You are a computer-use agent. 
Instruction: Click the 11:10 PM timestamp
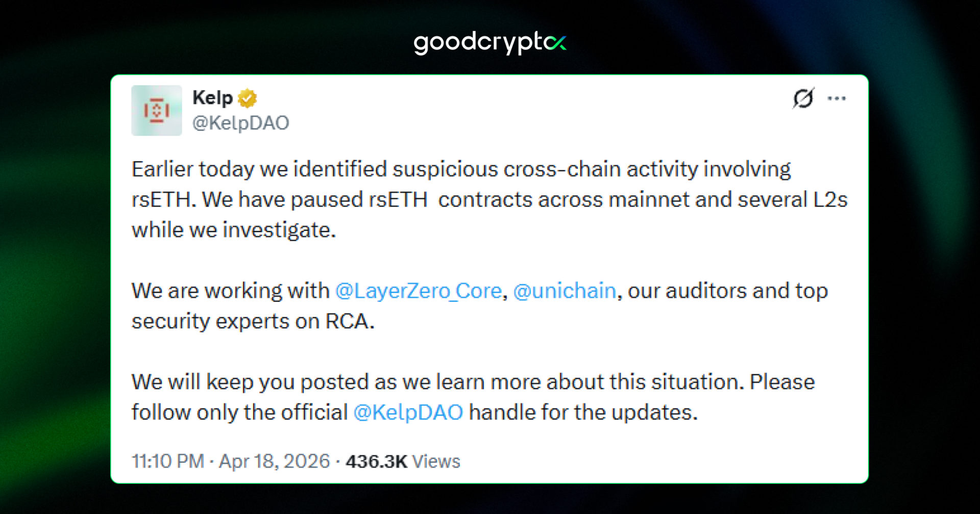[168, 461]
